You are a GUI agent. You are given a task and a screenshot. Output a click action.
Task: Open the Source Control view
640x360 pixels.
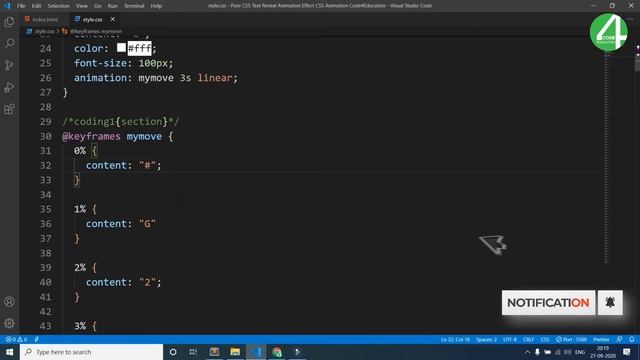[9, 65]
